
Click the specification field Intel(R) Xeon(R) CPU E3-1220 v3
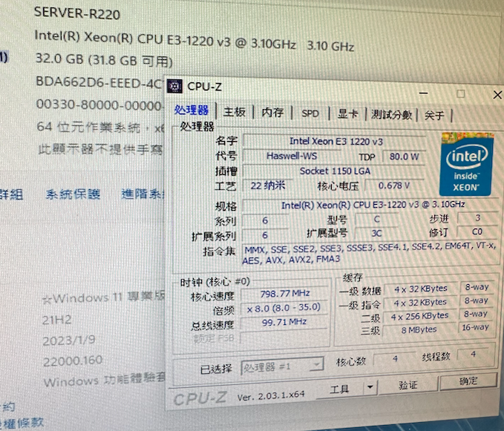(x=372, y=205)
